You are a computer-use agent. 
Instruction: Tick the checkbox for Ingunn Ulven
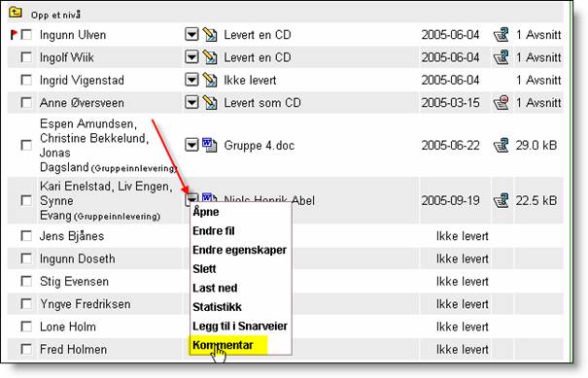[x=26, y=35]
